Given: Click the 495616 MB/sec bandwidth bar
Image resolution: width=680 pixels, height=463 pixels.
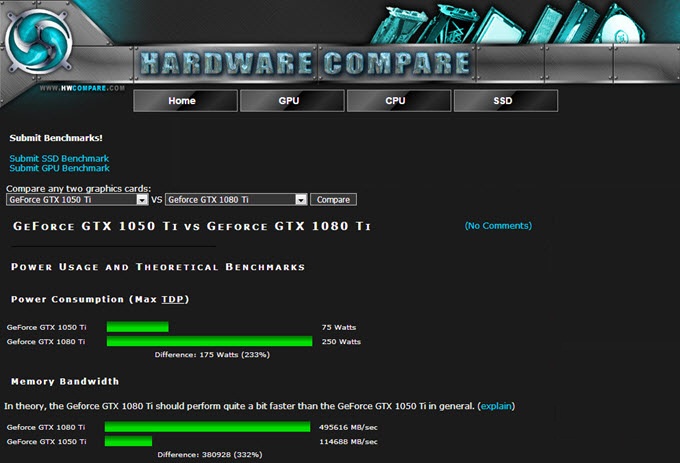Looking at the screenshot, I should (x=207, y=427).
